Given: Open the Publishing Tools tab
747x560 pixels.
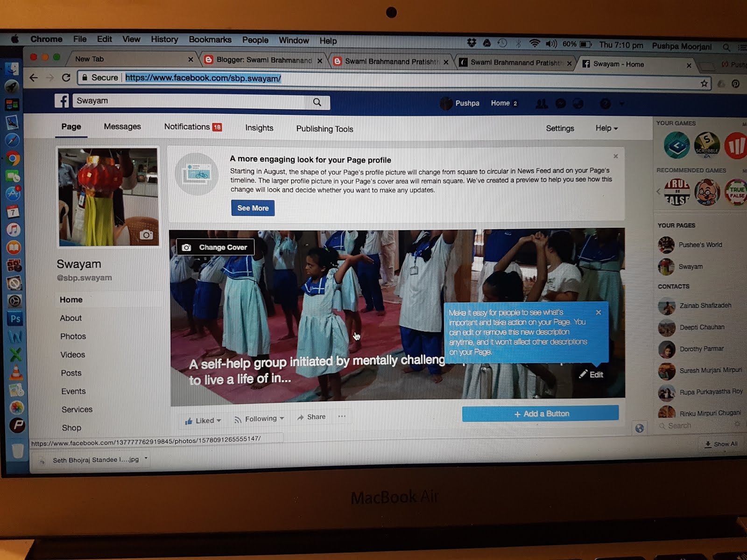Looking at the screenshot, I should tap(324, 129).
